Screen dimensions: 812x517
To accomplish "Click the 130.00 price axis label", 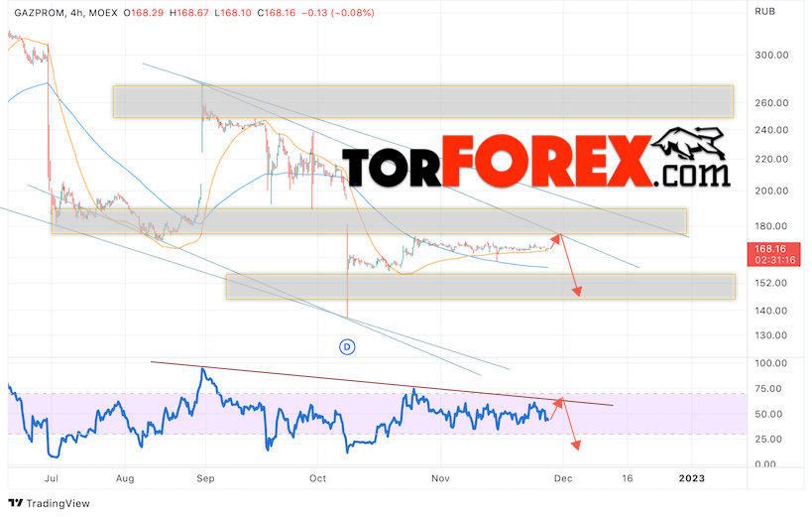I will (771, 335).
